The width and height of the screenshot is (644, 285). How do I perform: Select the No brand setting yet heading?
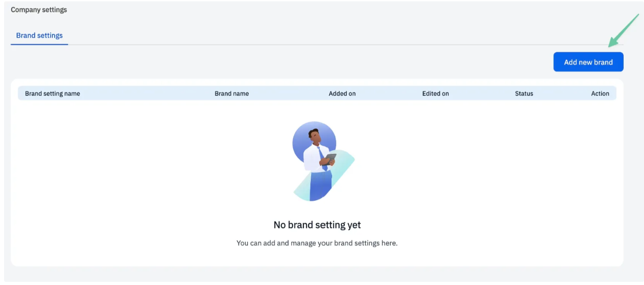pos(317,225)
